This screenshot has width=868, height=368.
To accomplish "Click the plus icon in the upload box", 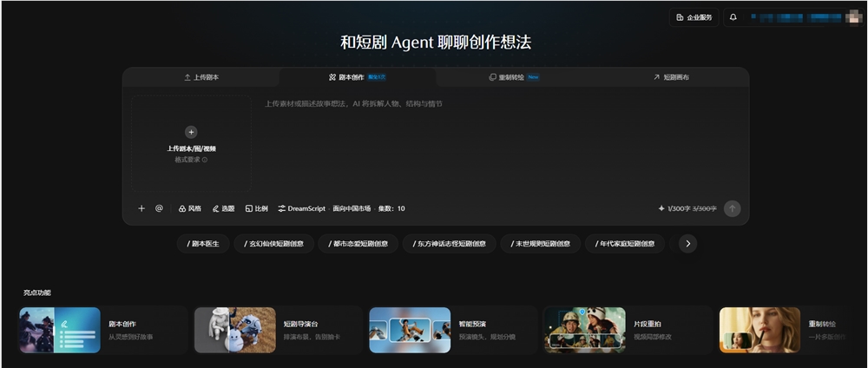I will [191, 132].
